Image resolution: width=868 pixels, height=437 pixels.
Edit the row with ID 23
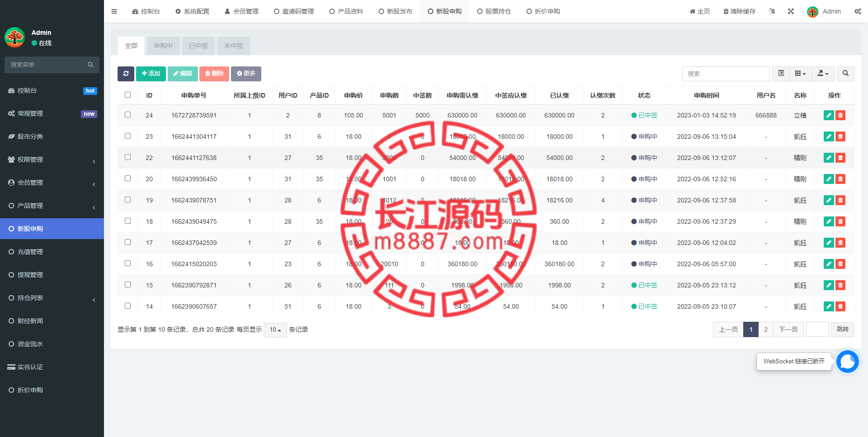coord(829,136)
